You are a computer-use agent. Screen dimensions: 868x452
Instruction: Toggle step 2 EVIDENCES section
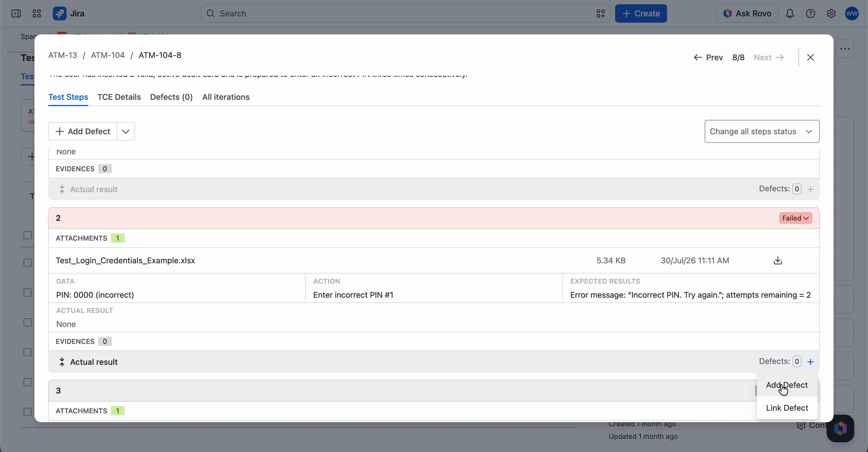tap(84, 341)
